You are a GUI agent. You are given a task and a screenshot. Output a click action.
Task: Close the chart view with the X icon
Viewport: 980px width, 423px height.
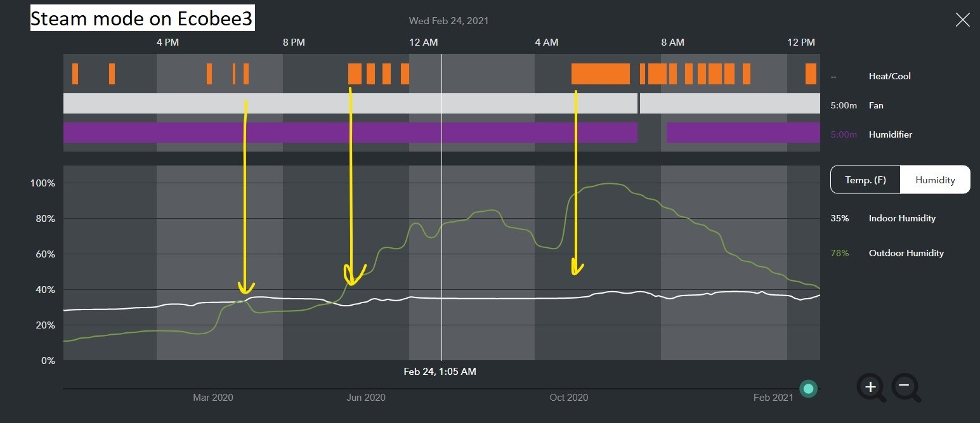pyautogui.click(x=962, y=20)
